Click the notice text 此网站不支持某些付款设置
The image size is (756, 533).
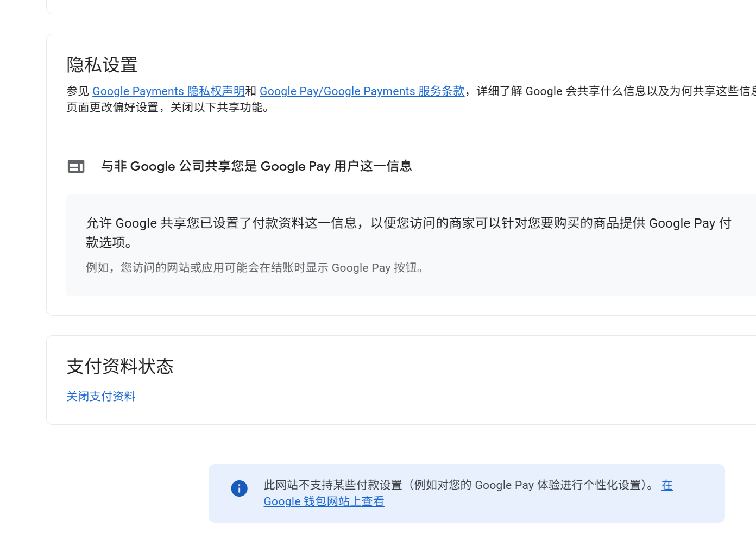pyautogui.click(x=333, y=485)
